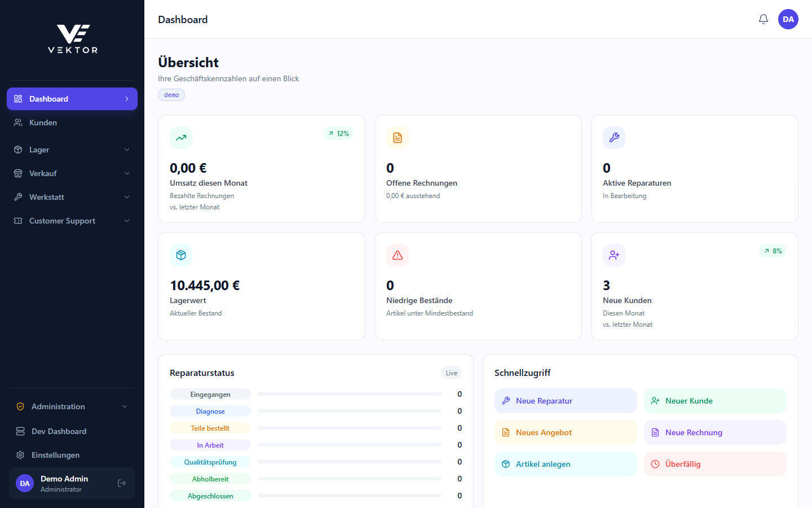Screen dimensions: 812x508
Task: Click the logout icon beside Demo Admin
Action: coord(122,483)
